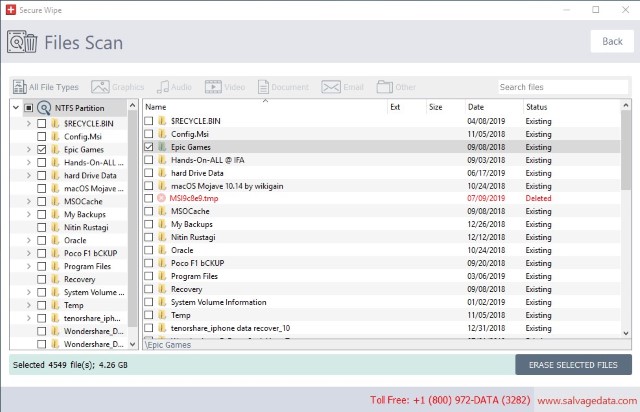This screenshot has height=412, width=640.
Task: Click the NTFS Partition drive icon
Action: [x=44, y=107]
